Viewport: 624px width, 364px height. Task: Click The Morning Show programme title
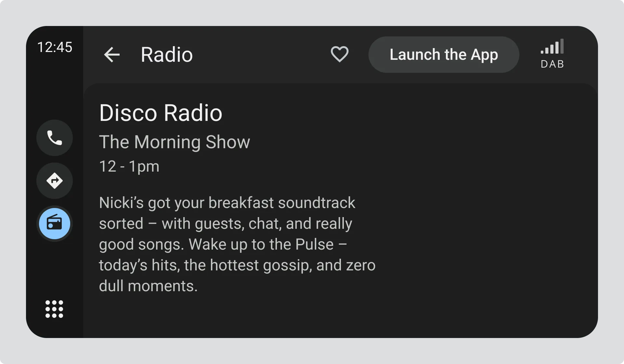tap(175, 142)
